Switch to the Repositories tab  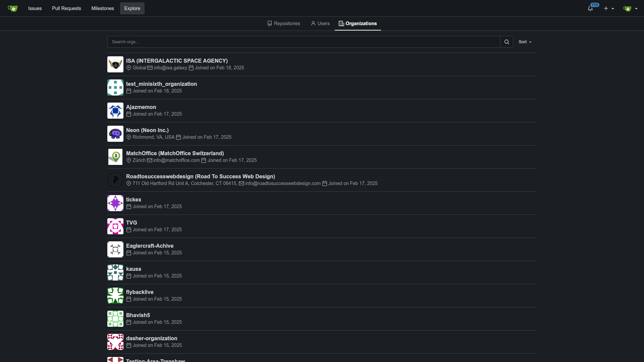pos(284,23)
